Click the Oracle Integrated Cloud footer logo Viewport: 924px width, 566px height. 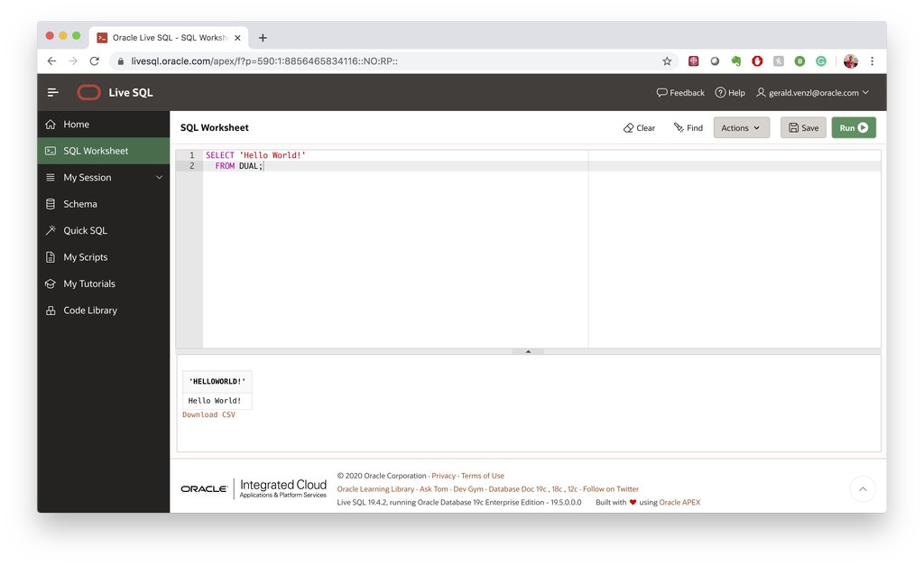point(254,488)
